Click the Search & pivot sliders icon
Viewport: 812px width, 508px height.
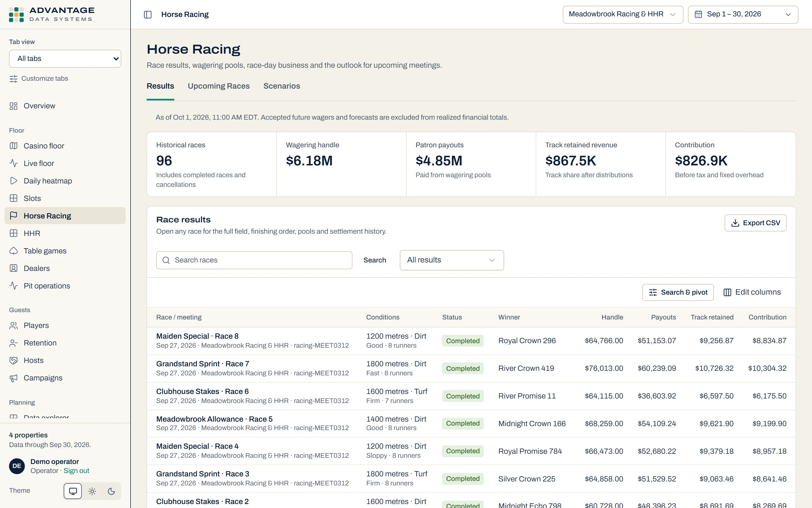pos(653,293)
